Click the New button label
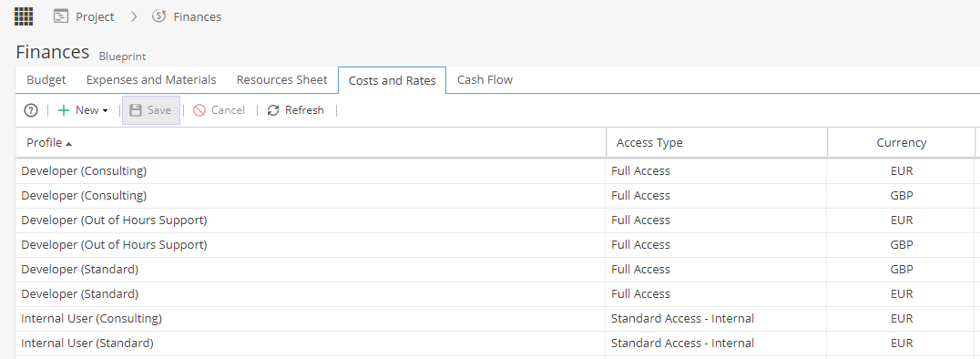The width and height of the screenshot is (980, 359). click(87, 110)
